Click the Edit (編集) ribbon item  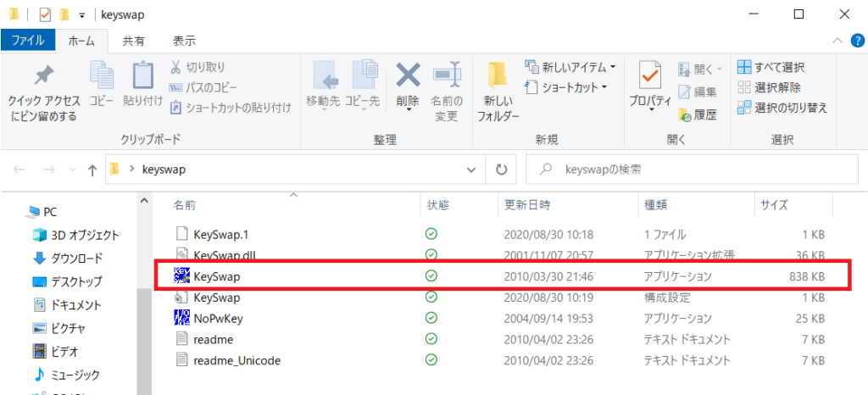698,92
